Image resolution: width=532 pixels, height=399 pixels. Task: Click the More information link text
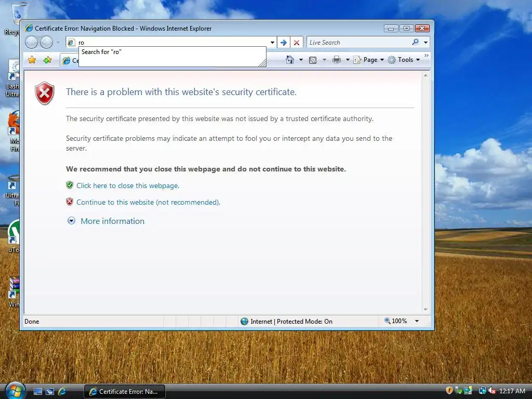(112, 221)
